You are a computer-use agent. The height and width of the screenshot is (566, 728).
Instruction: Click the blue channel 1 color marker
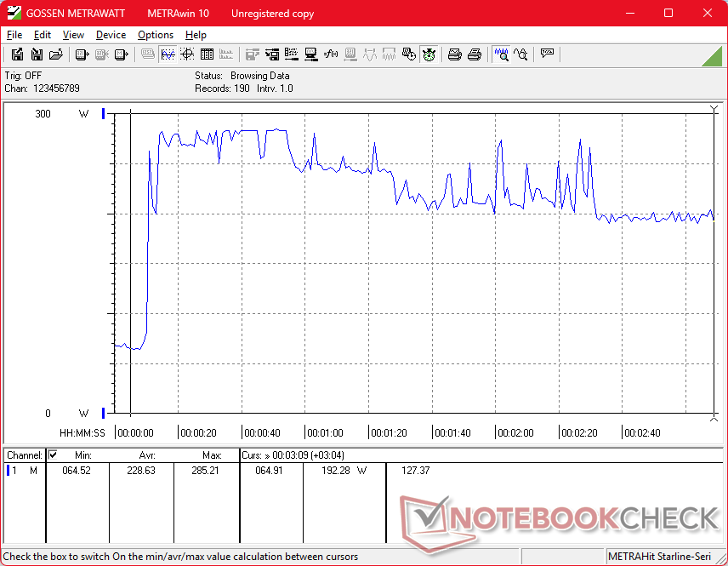(8, 471)
